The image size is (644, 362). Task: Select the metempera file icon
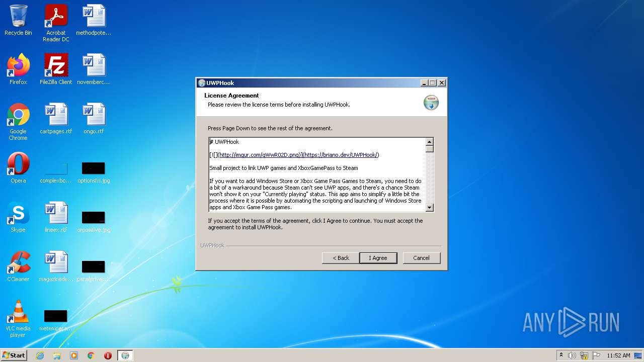tap(56, 320)
